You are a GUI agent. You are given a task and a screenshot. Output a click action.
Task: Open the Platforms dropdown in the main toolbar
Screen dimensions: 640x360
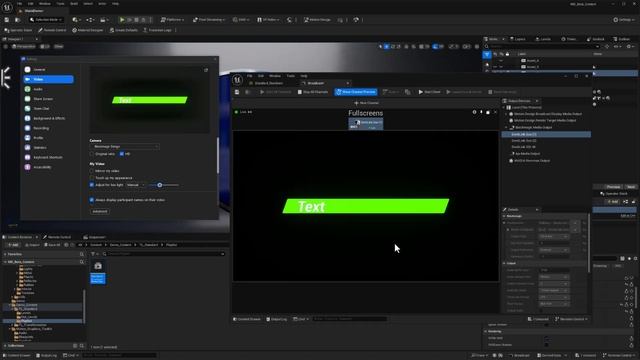(172, 20)
